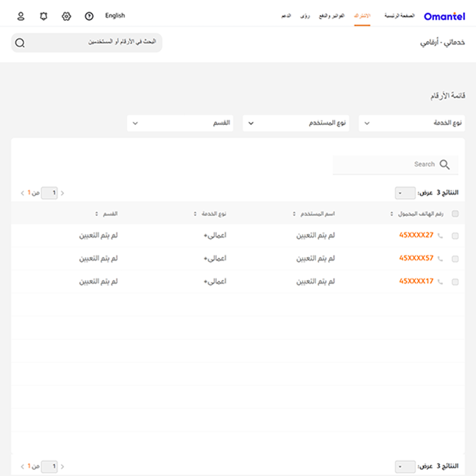Open the number 45XXXX27 link

point(416,235)
